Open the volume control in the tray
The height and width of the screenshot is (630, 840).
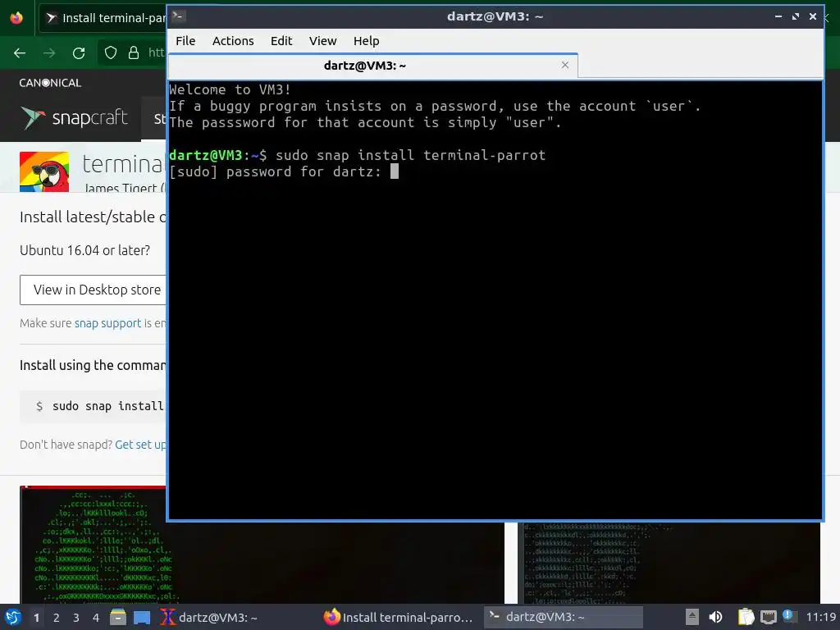pos(715,617)
